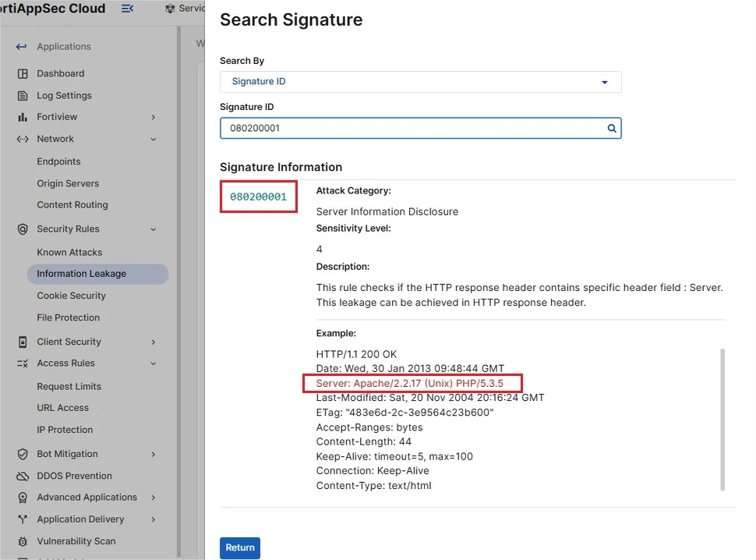Image resolution: width=756 pixels, height=560 pixels.
Task: Expand the Bot Mitigation chevron
Action: 154,455
